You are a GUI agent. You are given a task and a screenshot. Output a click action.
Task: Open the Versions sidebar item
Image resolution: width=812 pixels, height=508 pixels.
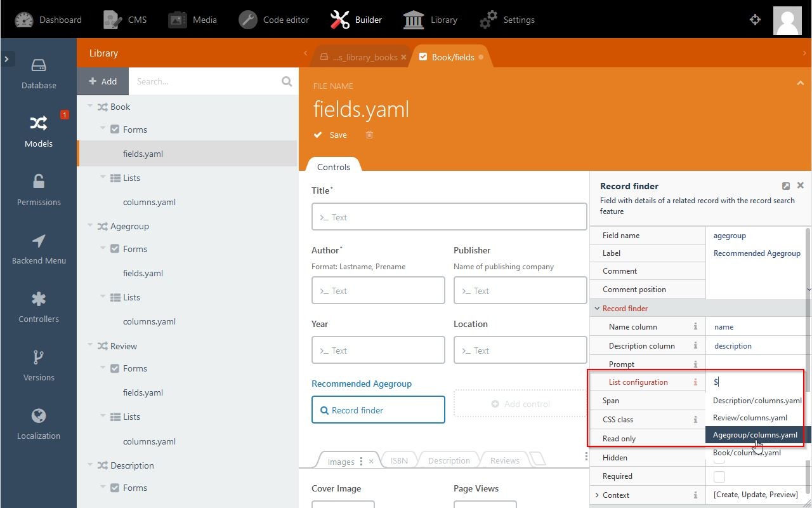coord(39,366)
